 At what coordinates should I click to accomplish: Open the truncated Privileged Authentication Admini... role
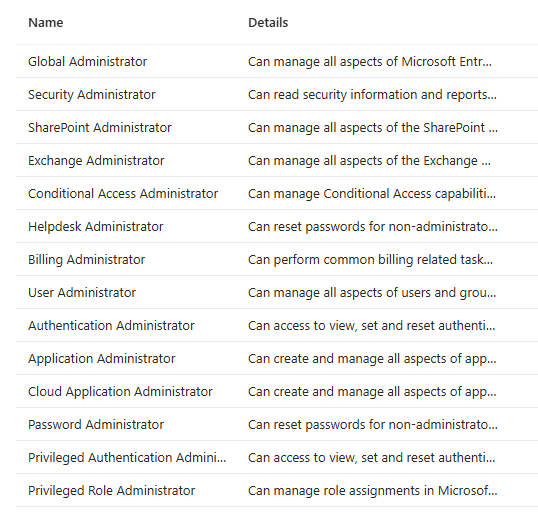point(127,458)
